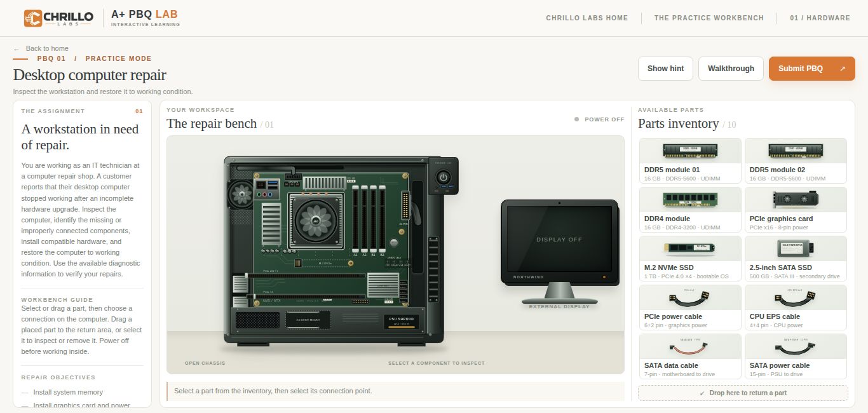This screenshot has height=413, width=868.
Task: Select RAM slot A1 on motherboard
Action: [x=355, y=219]
